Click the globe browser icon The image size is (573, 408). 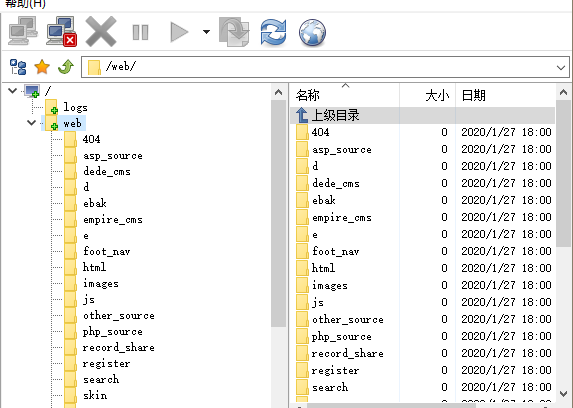pyautogui.click(x=312, y=33)
